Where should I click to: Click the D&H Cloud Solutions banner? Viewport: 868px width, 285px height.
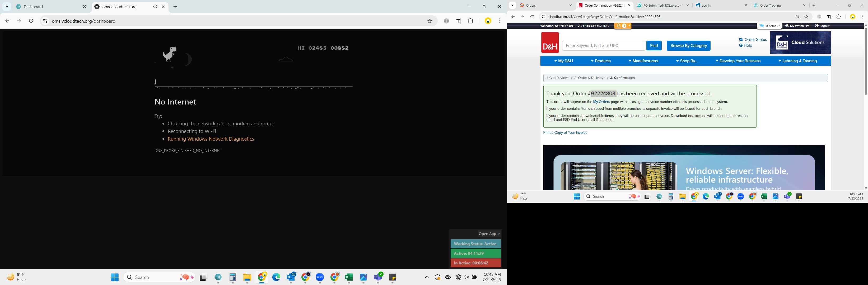800,43
